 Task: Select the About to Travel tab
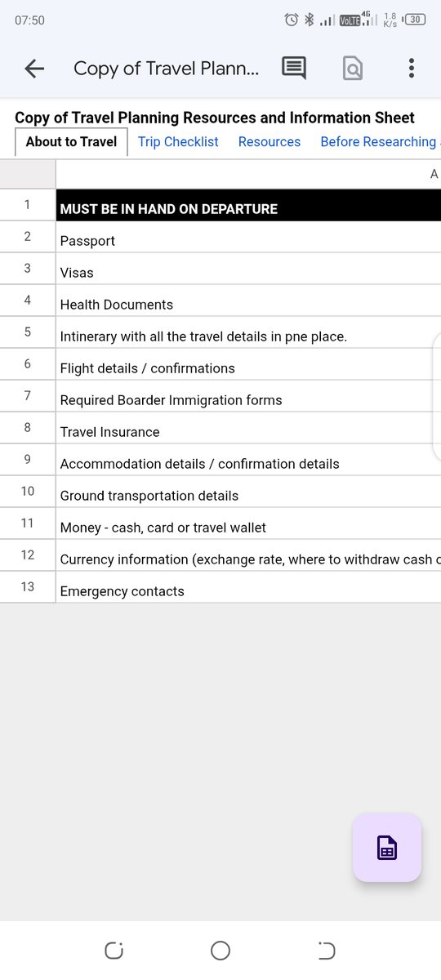[72, 142]
